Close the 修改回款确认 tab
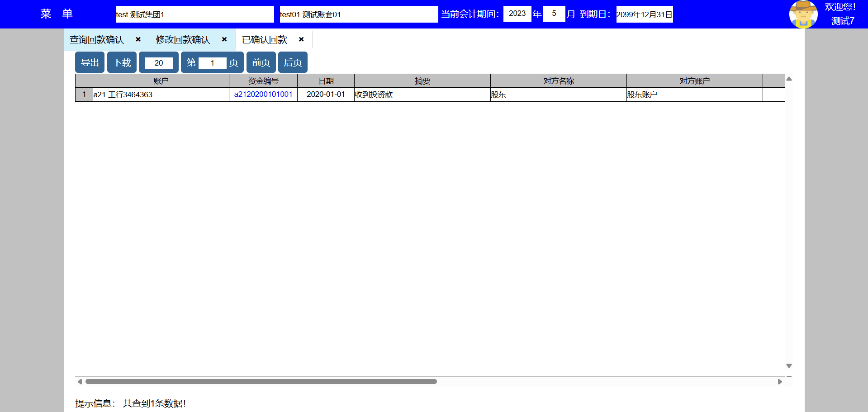The width and height of the screenshot is (868, 412). pos(224,39)
